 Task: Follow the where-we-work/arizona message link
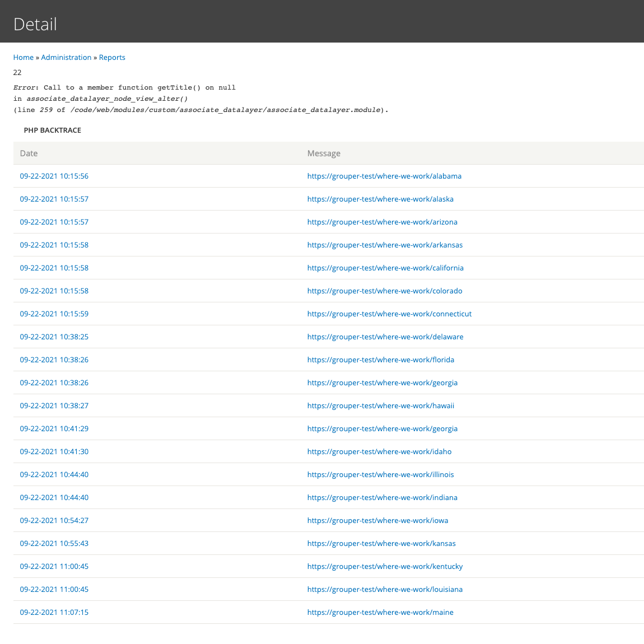point(382,222)
